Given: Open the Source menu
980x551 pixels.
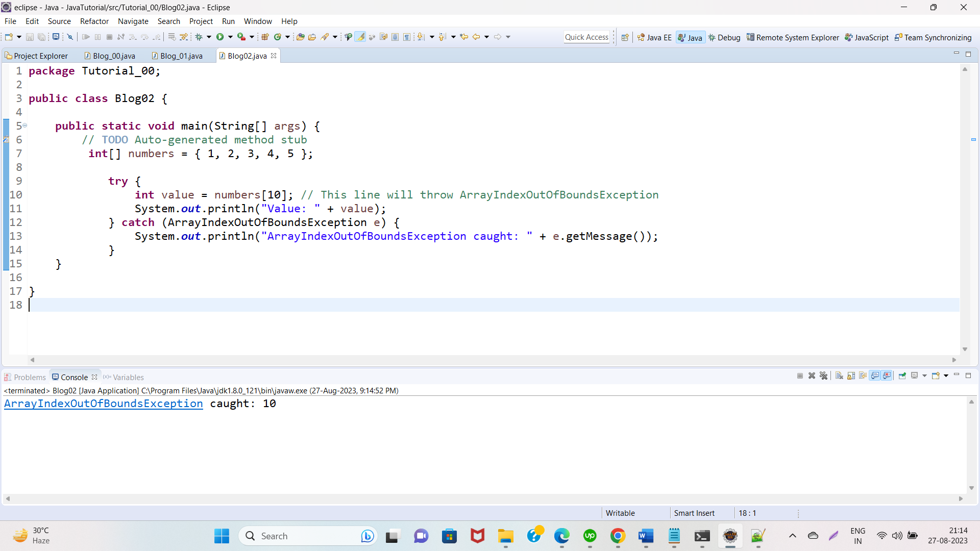Looking at the screenshot, I should click(59, 21).
